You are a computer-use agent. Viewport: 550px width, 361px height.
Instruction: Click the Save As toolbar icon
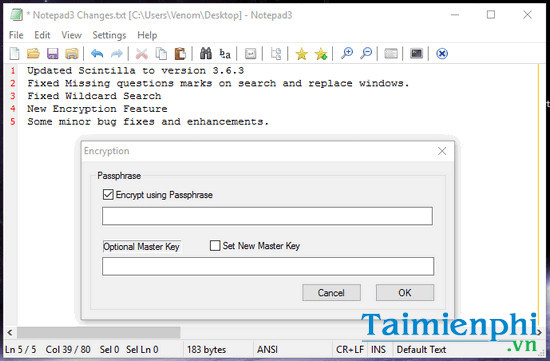tap(72, 54)
